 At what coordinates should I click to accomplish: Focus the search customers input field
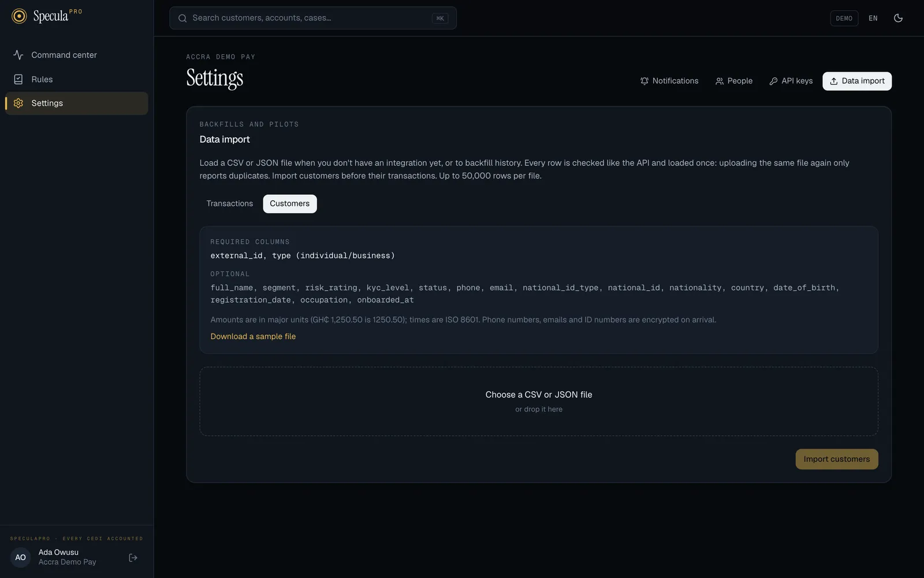pos(313,18)
